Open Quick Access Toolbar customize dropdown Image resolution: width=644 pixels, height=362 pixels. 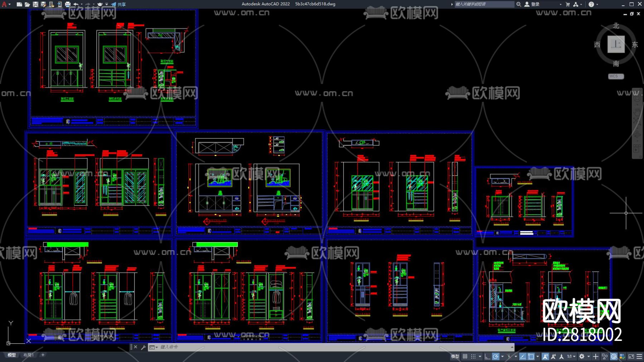[x=107, y=4]
